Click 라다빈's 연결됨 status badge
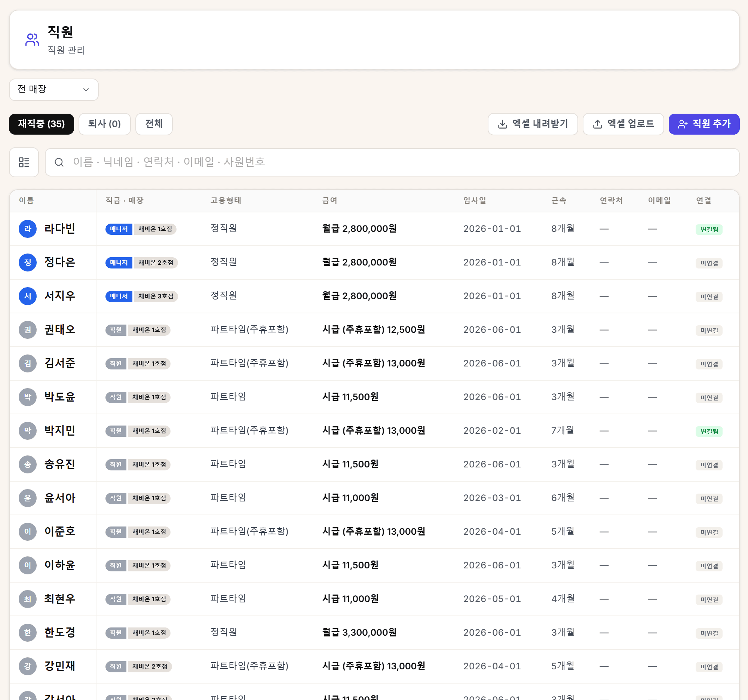 [709, 230]
